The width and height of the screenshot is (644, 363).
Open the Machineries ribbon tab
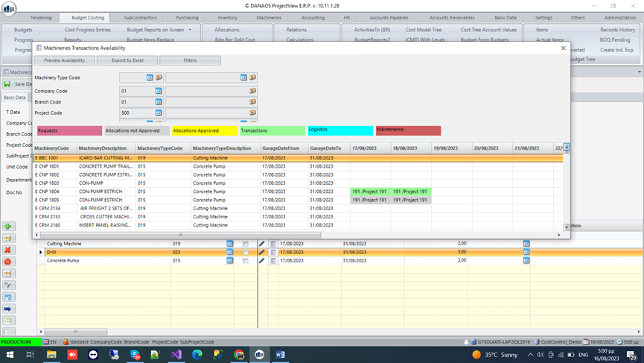point(269,18)
